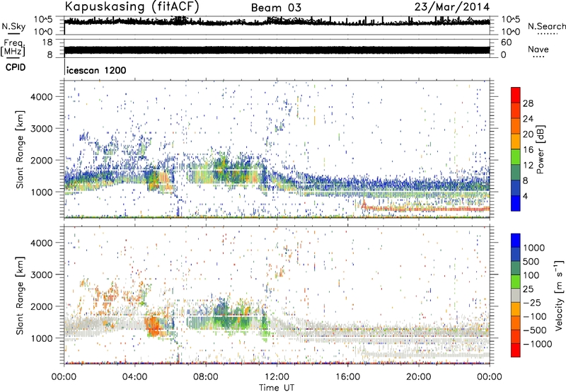This screenshot has width=566, height=392.
Task: Click the black frequency band in the Freq panel
Action: 277,50
